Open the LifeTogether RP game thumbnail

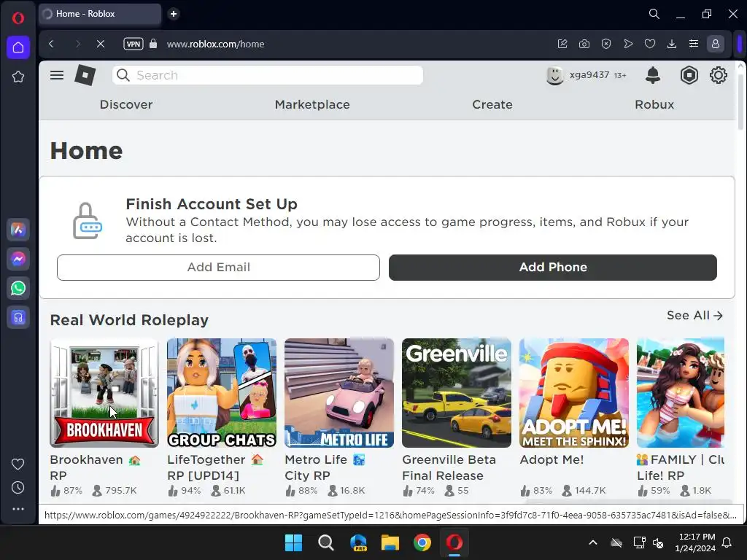(222, 393)
